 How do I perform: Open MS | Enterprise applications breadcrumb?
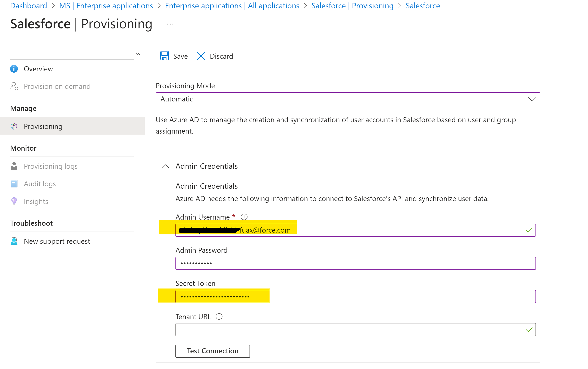106,6
